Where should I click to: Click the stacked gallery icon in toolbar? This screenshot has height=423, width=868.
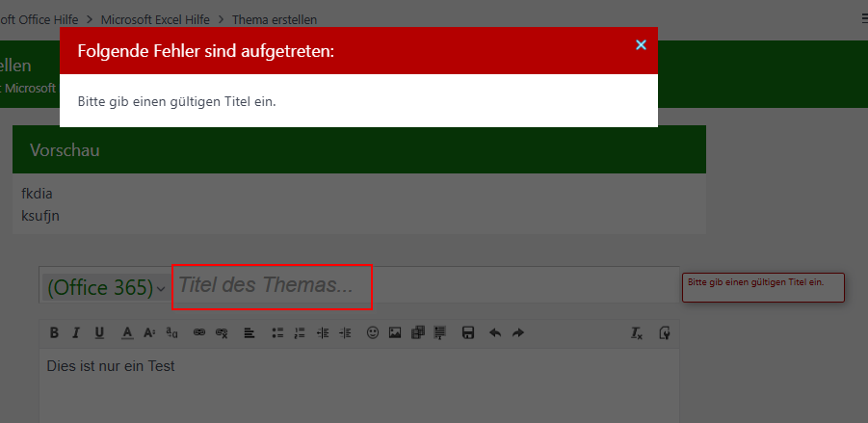418,332
